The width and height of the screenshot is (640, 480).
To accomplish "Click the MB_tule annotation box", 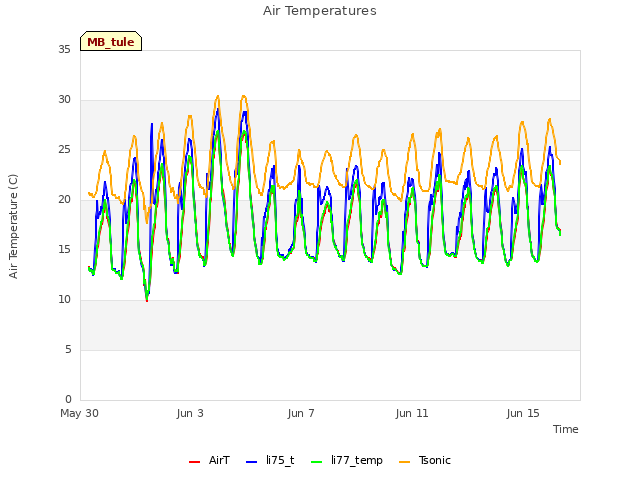I will [x=111, y=41].
